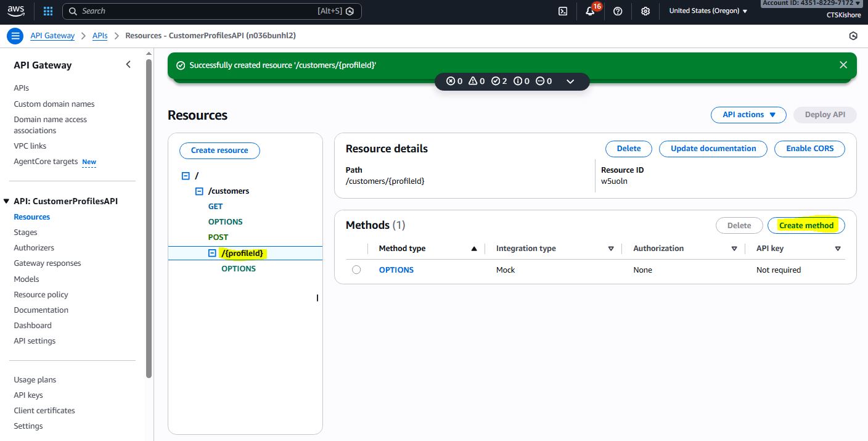
Task: Open the help question mark icon
Action: (x=618, y=11)
